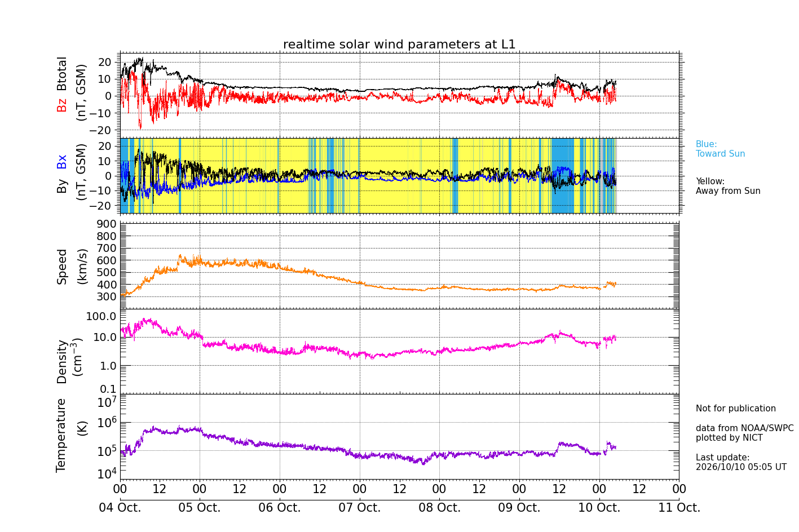Viewport: 799px width, 532px height.
Task: Click the 'Temperature' axis label
Action: pyautogui.click(x=61, y=435)
